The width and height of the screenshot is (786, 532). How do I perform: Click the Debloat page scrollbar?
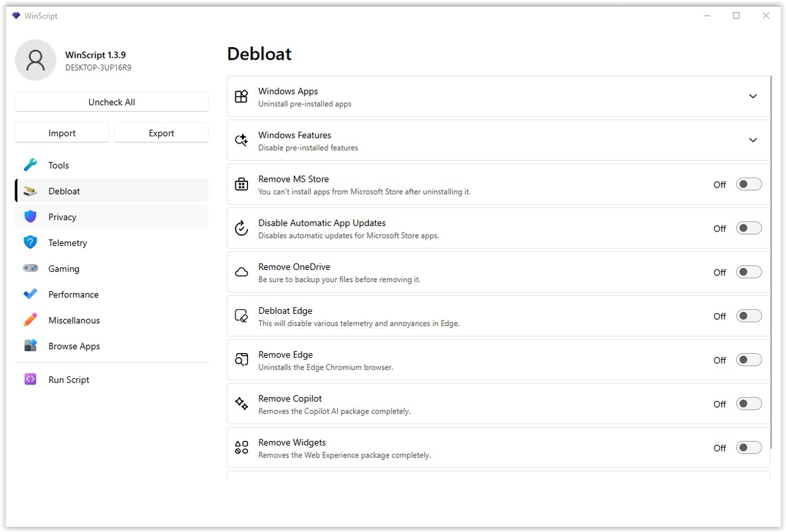tap(771, 262)
